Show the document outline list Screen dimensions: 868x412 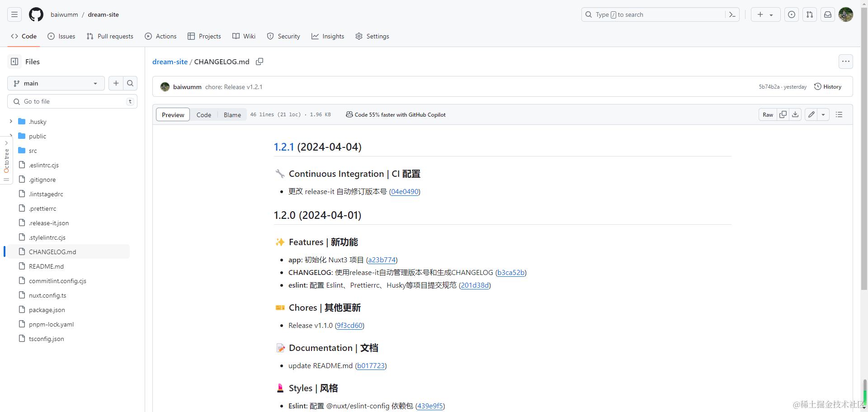(x=839, y=114)
